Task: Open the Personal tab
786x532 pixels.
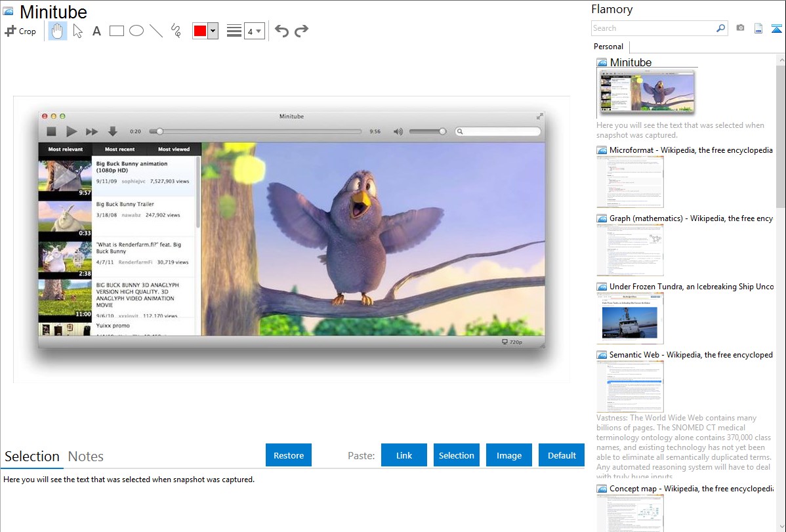Action: pyautogui.click(x=609, y=47)
